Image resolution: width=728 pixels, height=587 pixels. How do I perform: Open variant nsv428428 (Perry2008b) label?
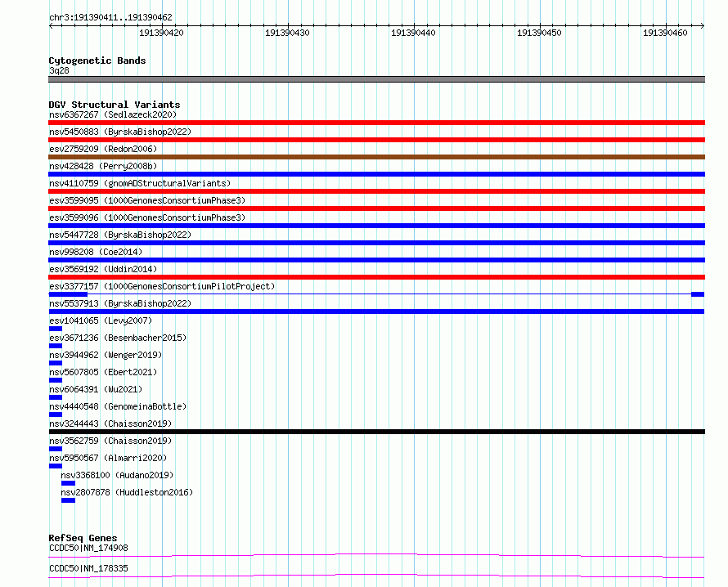pos(103,166)
